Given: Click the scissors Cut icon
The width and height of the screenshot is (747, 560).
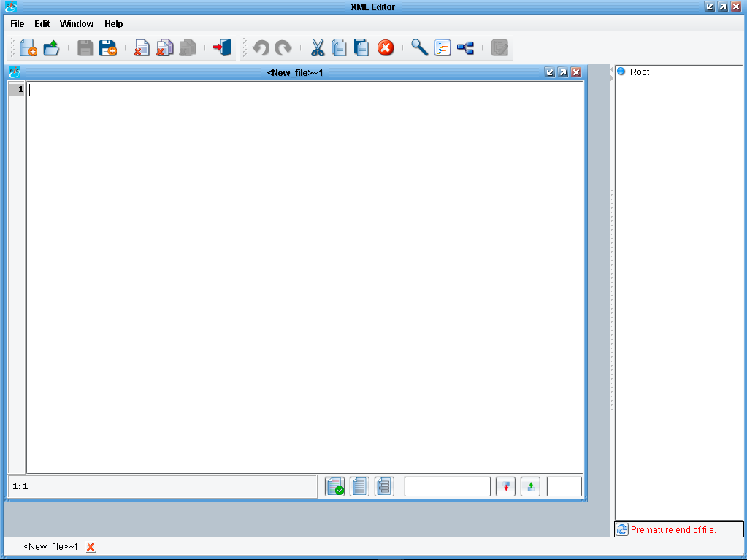Looking at the screenshot, I should (x=317, y=48).
